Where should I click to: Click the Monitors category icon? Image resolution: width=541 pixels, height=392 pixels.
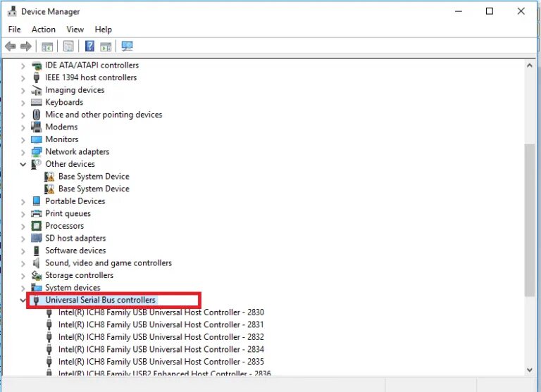(36, 139)
